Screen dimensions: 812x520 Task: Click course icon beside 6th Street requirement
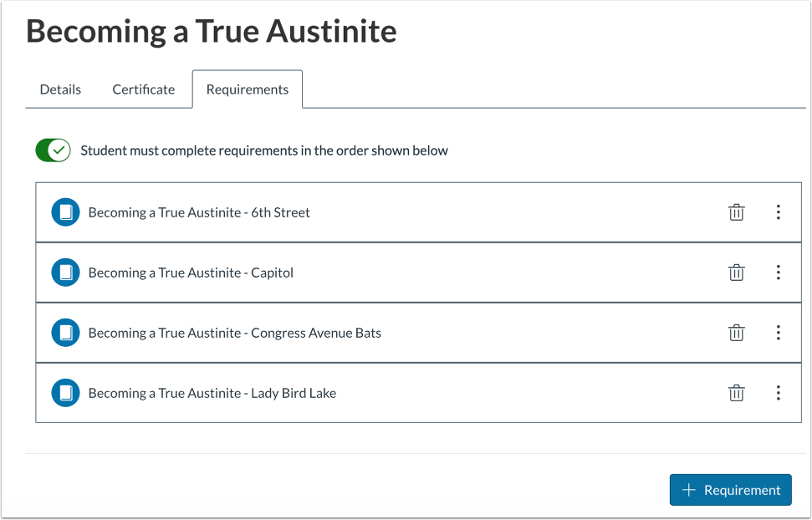65,212
